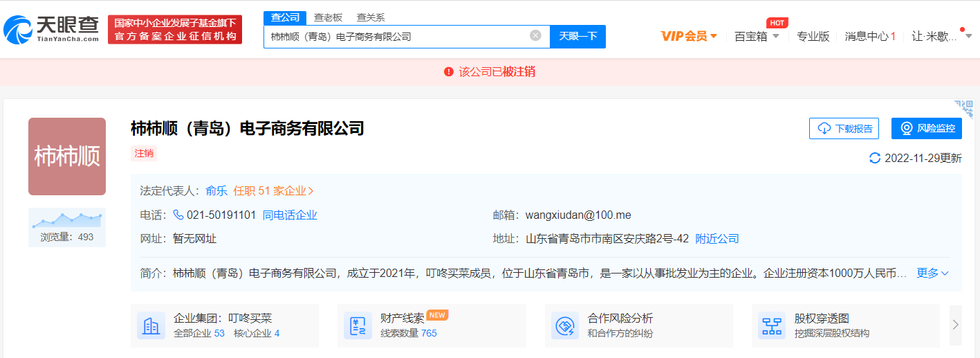Image resolution: width=980 pixels, height=358 pixels.
Task: Click the 合作风险分析 icon
Action: tap(565, 325)
